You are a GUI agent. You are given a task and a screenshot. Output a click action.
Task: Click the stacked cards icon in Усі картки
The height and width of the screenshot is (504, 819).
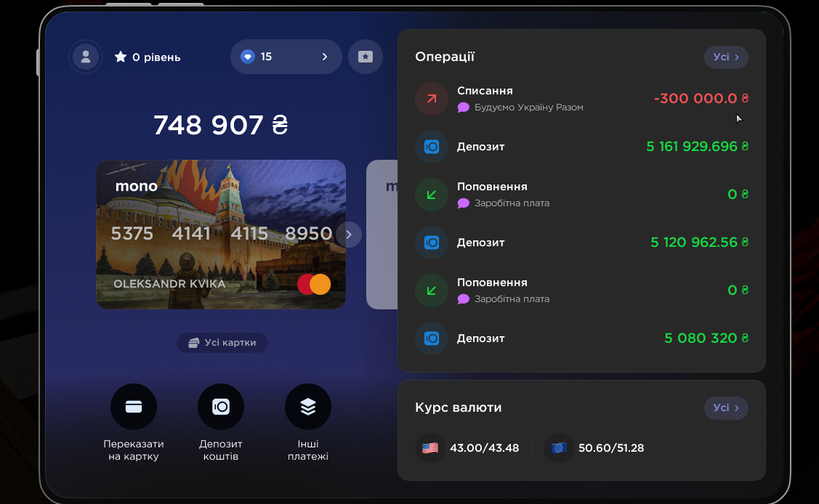click(194, 343)
